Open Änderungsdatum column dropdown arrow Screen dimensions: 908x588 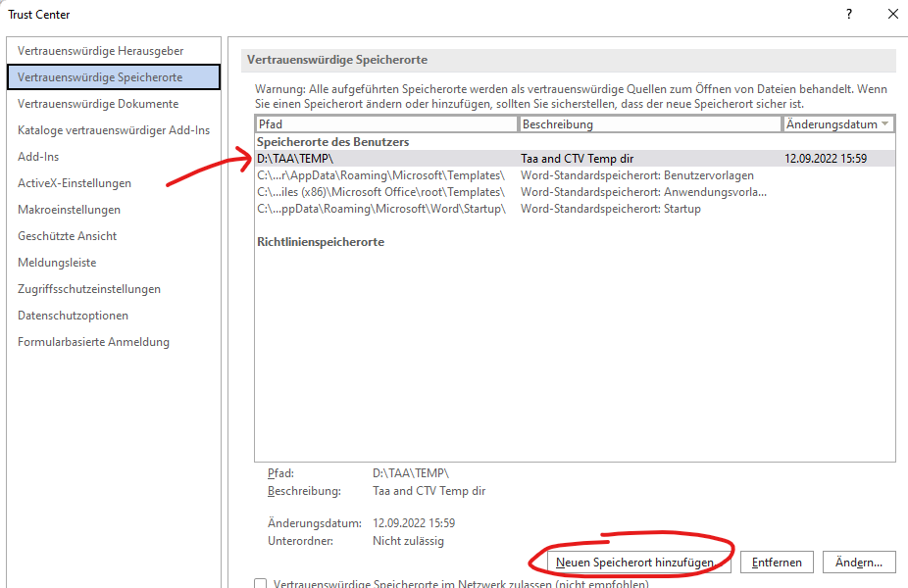tap(885, 124)
